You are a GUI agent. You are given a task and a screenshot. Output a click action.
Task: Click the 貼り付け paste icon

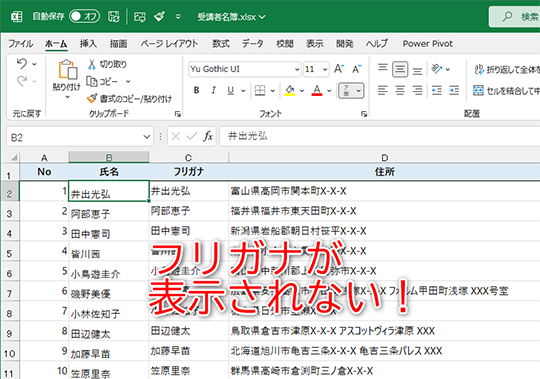tap(68, 70)
